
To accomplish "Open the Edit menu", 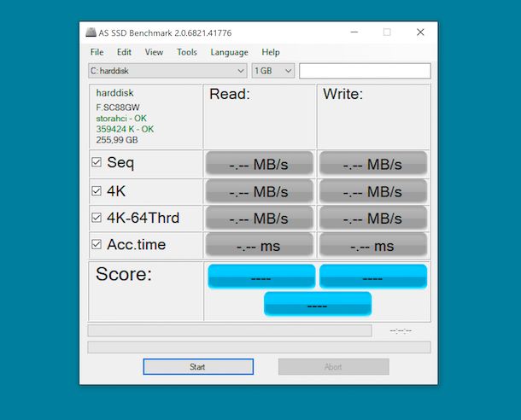I will coord(124,52).
